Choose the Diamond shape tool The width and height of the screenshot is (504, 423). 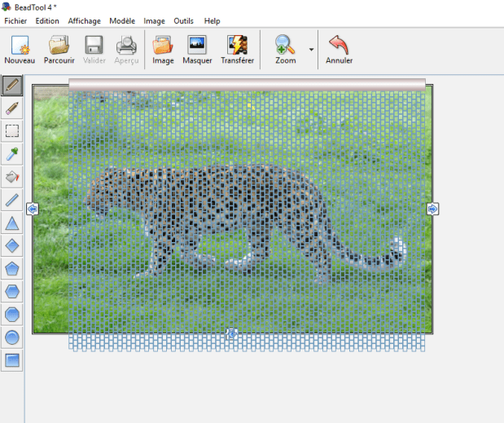[x=12, y=245]
